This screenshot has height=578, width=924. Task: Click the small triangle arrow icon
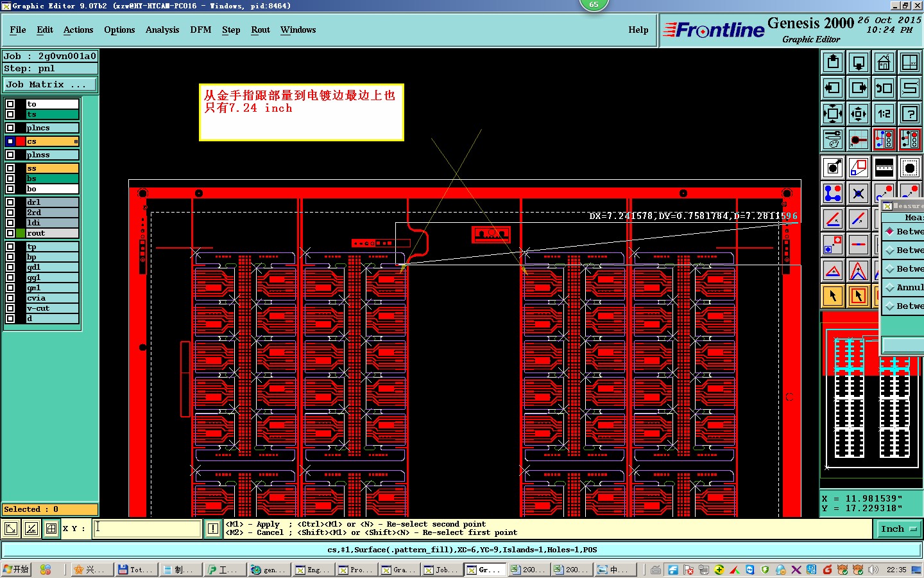pyautogui.click(x=833, y=270)
